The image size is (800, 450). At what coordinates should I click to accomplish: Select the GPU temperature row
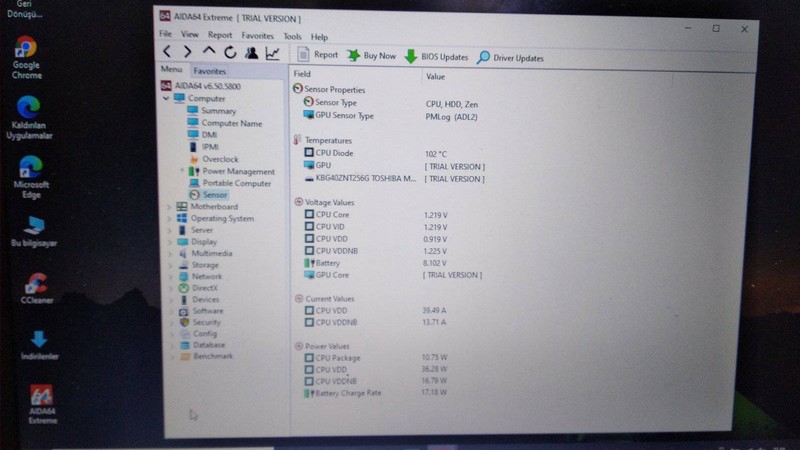[394, 166]
